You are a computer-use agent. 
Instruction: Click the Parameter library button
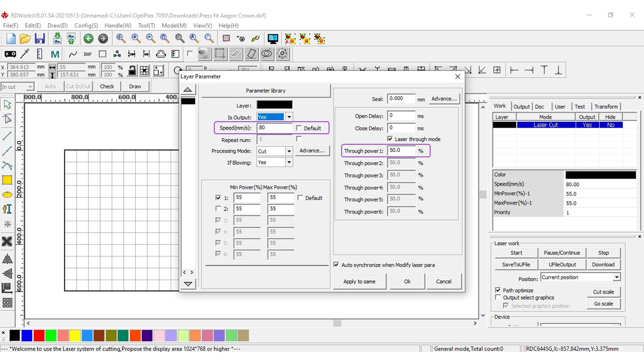266,91
